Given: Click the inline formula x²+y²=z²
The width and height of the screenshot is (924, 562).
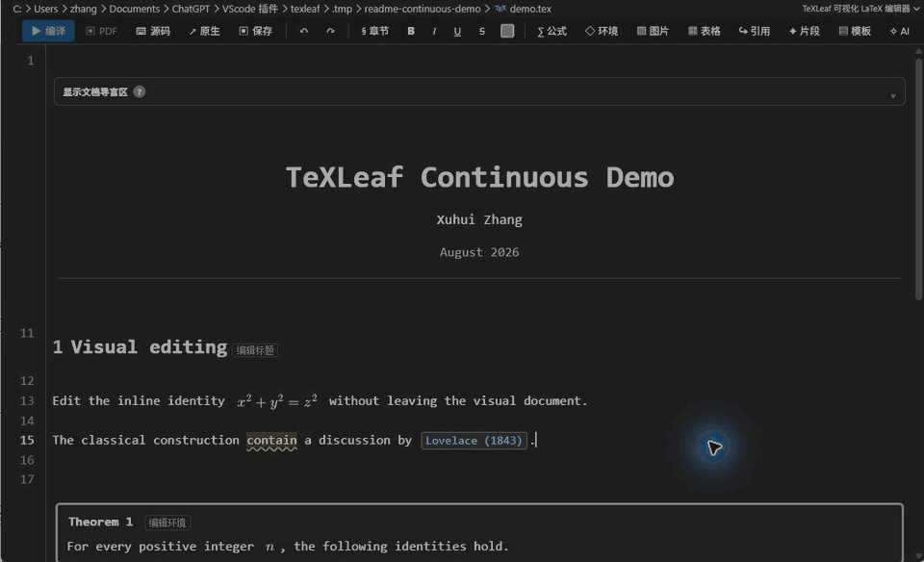Looking at the screenshot, I should click(277, 400).
